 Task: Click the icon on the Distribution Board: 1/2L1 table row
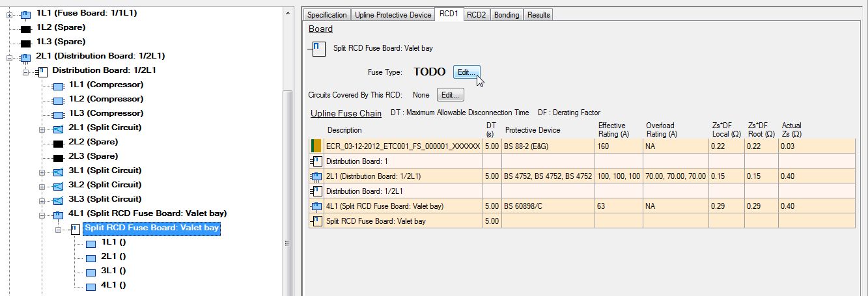316,191
